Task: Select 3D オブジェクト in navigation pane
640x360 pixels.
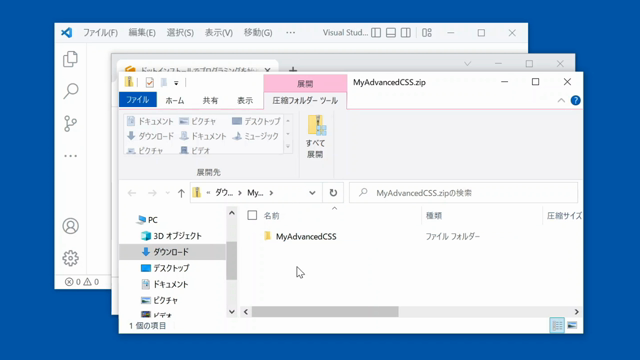Action: click(x=171, y=236)
